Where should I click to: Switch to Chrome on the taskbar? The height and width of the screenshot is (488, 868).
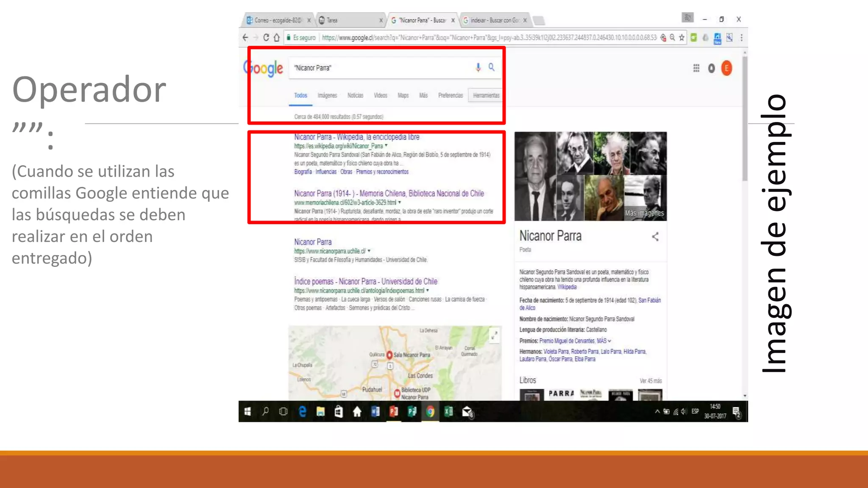430,411
